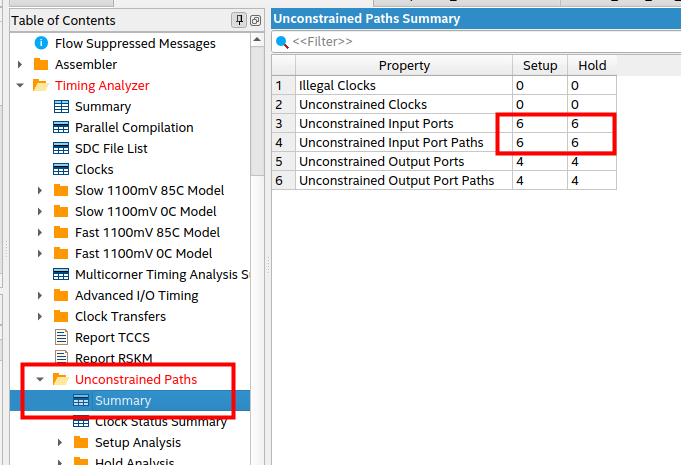Open the SDC File List report
The image size is (681, 465).
(x=111, y=148)
